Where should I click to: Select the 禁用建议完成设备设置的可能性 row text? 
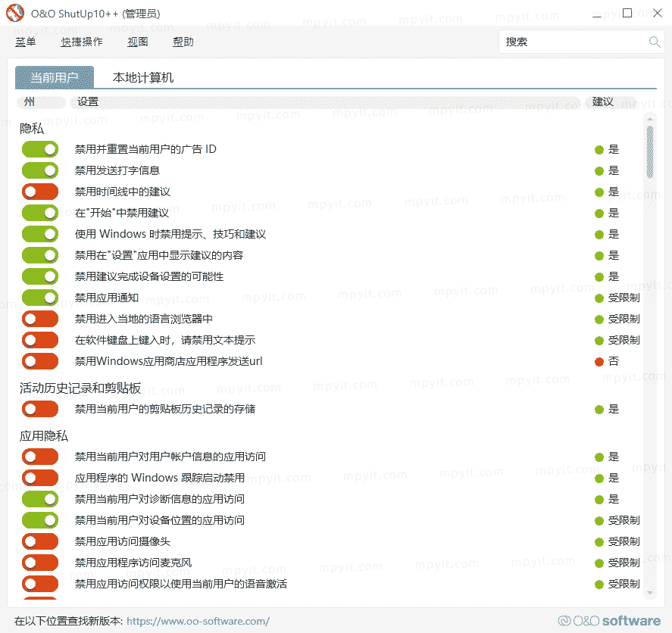pos(149,276)
